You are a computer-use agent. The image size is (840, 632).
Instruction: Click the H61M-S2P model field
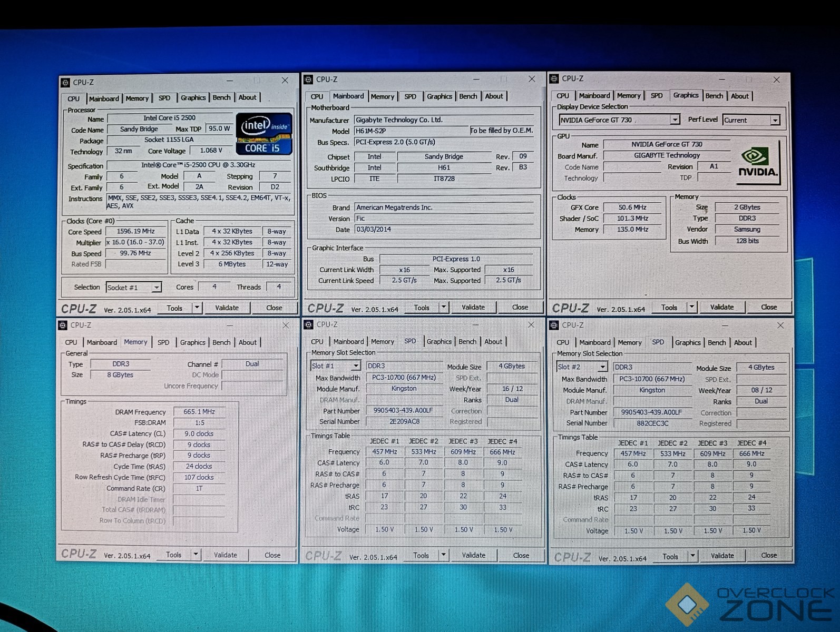click(411, 131)
